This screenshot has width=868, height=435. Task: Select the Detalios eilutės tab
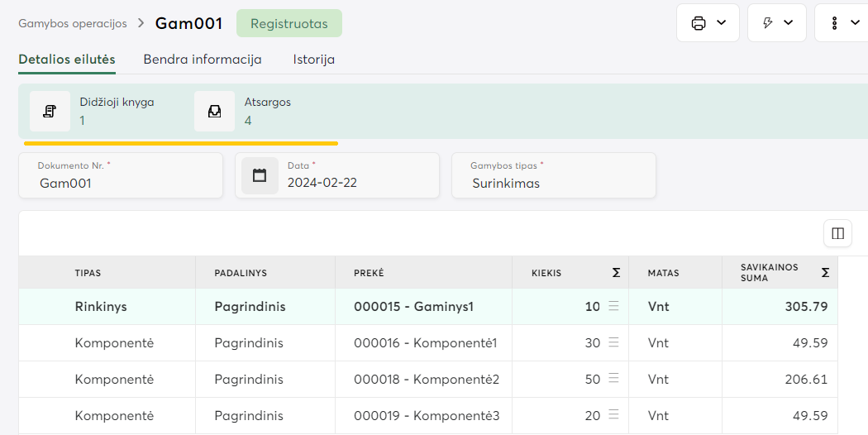tap(67, 60)
